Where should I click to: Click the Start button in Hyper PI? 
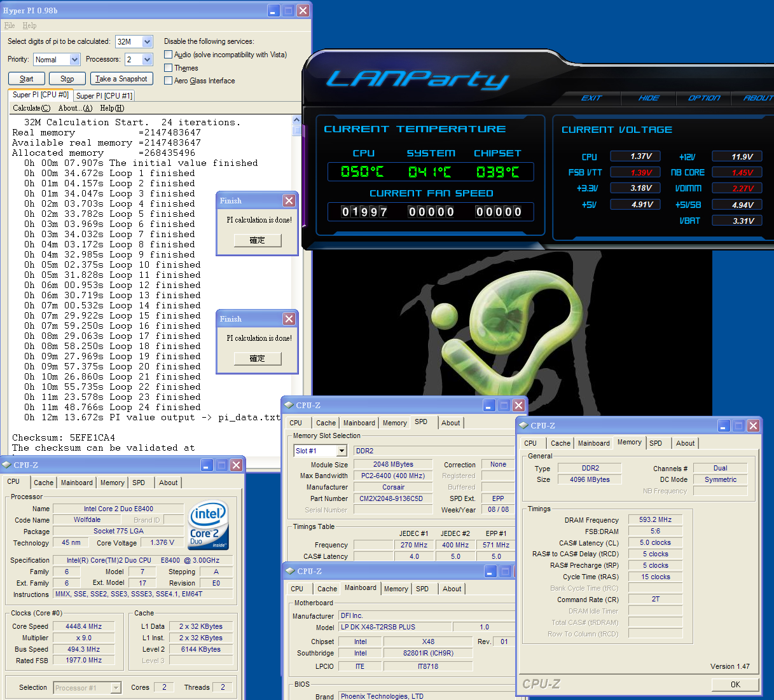[x=27, y=79]
